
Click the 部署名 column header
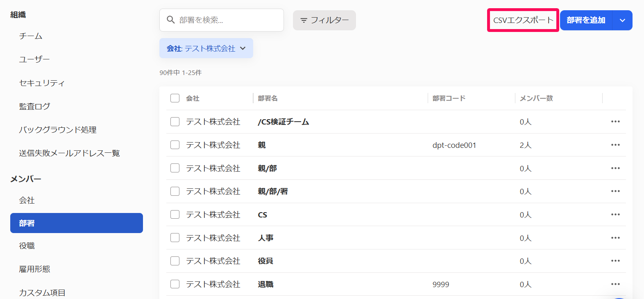pyautogui.click(x=268, y=98)
